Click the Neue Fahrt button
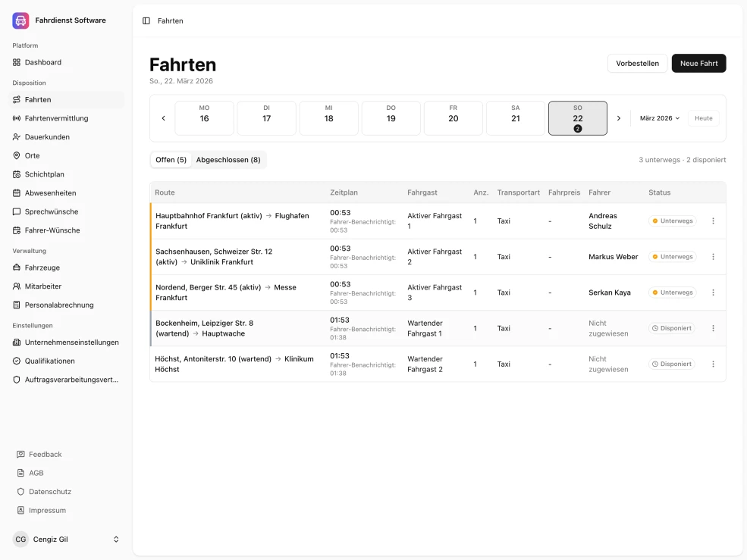 [698, 63]
